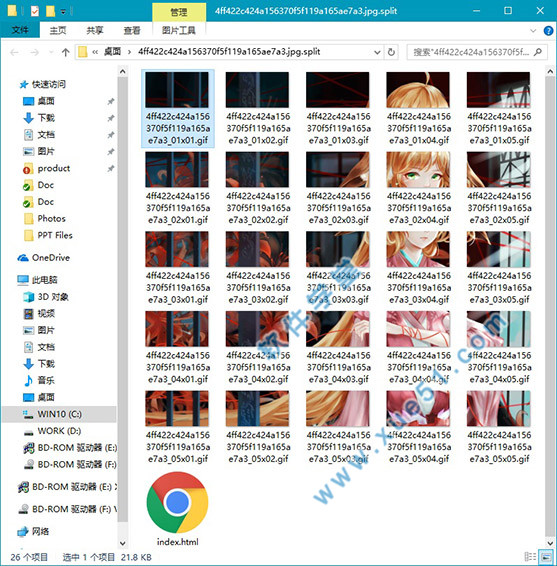Select WIN10 (C:) drive in tree

pos(59,414)
